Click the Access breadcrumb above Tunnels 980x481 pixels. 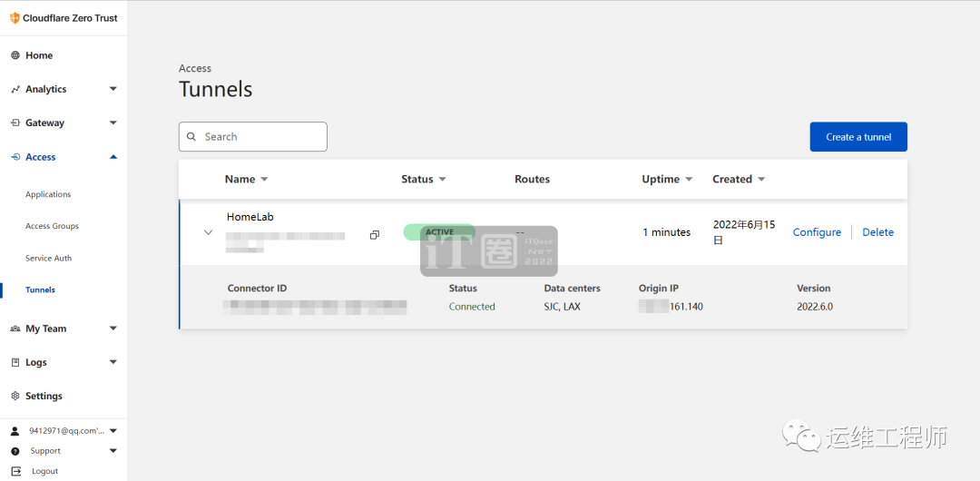195,68
